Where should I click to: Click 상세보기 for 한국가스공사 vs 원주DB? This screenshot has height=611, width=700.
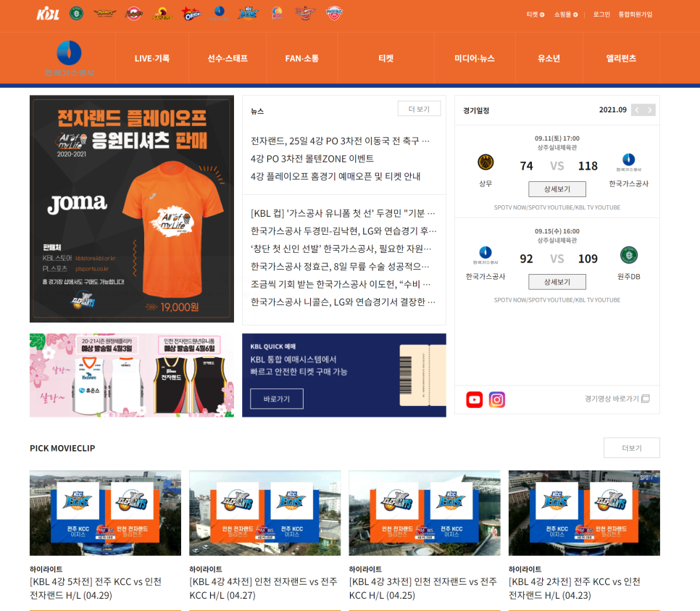tap(557, 282)
